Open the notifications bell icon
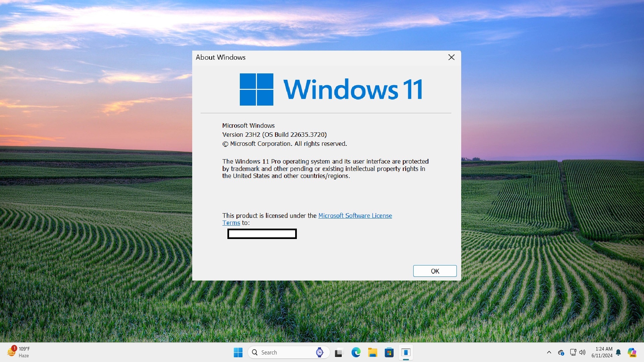The image size is (644, 362). pyautogui.click(x=619, y=352)
